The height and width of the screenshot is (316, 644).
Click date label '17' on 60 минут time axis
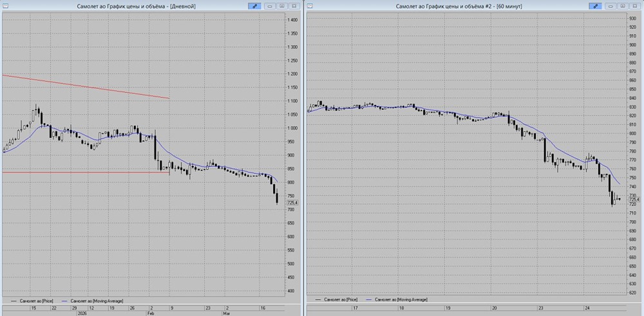click(355, 308)
